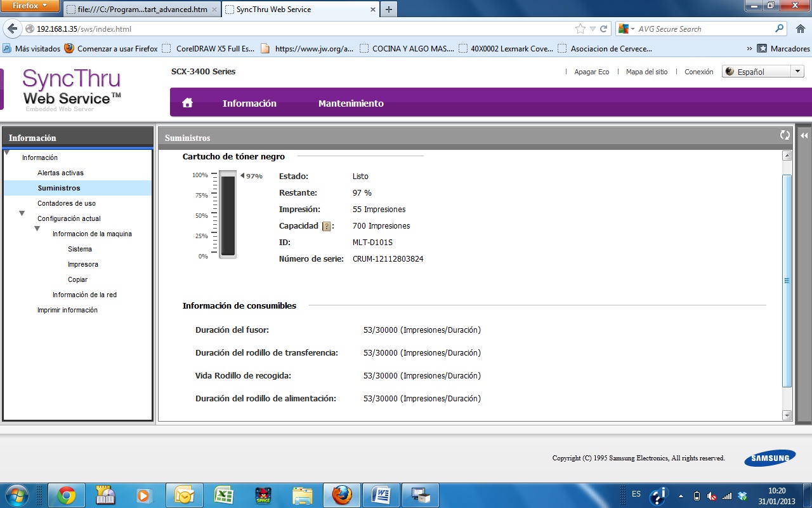Open Excel from taskbar
Screen dimensions: 812x508
point(222,495)
